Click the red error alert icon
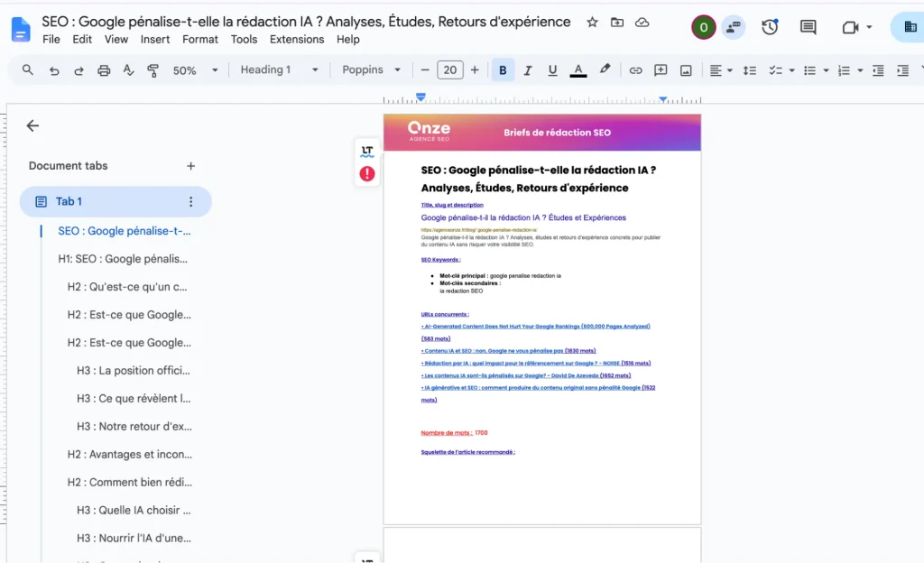Viewport: 924px width, 563px height. point(367,174)
